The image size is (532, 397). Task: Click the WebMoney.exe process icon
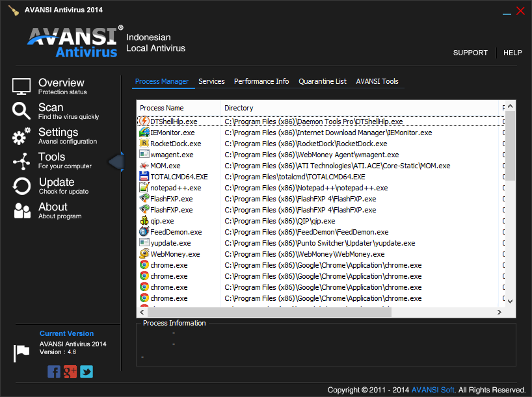[x=144, y=253]
